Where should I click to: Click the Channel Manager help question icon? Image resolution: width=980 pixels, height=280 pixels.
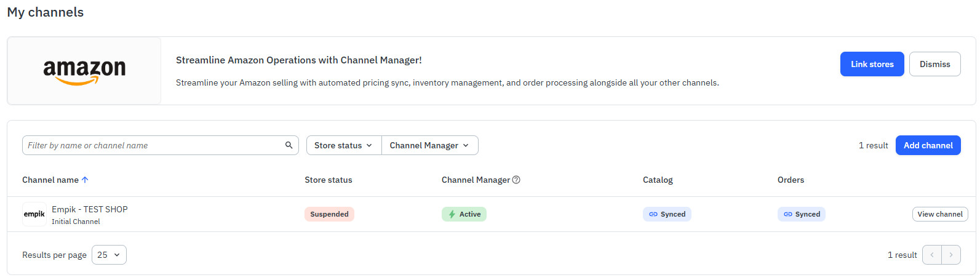point(516,180)
